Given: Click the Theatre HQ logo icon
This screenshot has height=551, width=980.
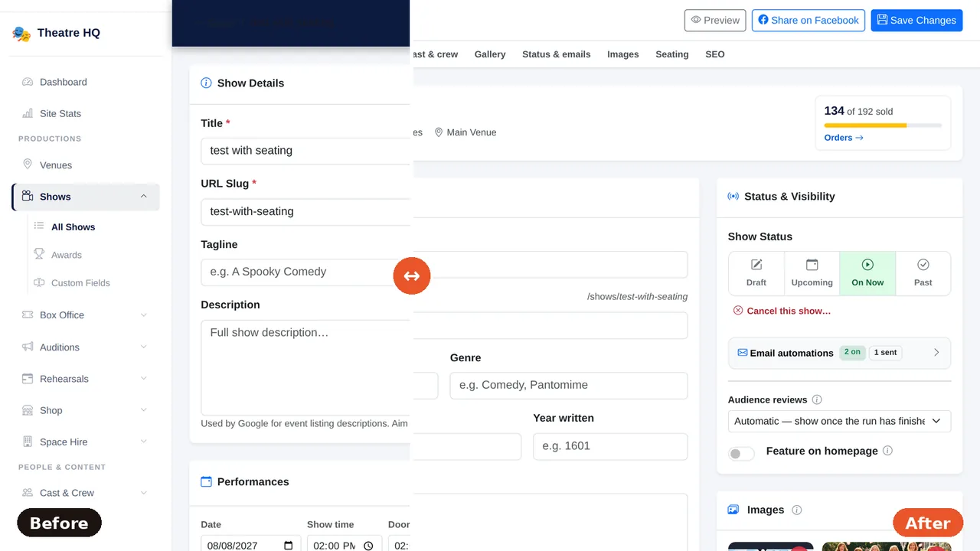Looking at the screenshot, I should (21, 33).
